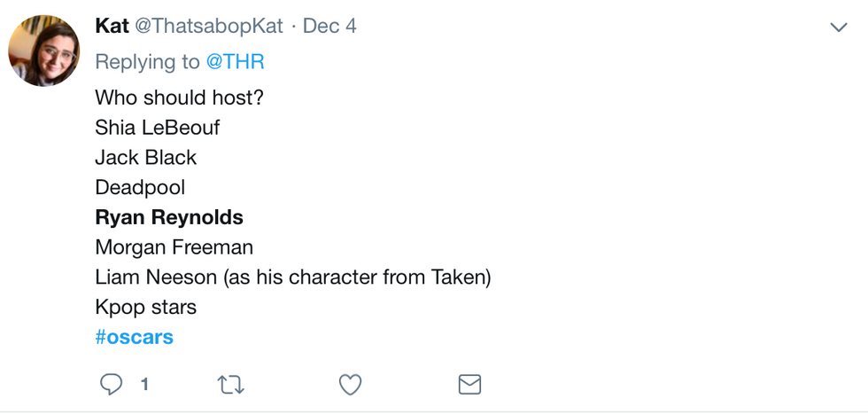Click the 'Kpop stars' line
This screenshot has width=868, height=414.
(145, 307)
